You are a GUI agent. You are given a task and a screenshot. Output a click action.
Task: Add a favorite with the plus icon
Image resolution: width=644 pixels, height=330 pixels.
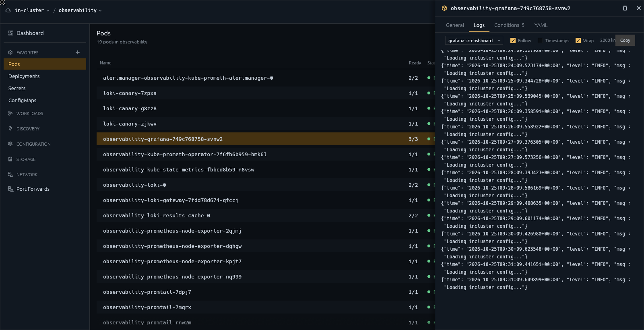tap(78, 52)
